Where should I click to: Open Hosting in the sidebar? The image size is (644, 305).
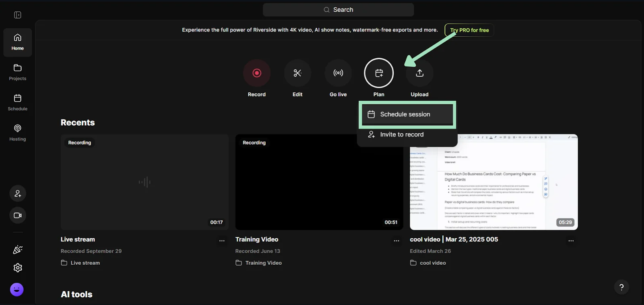18,133
